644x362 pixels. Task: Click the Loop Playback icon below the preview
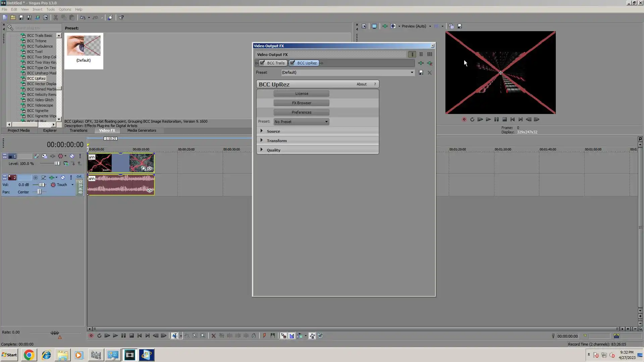[472, 119]
